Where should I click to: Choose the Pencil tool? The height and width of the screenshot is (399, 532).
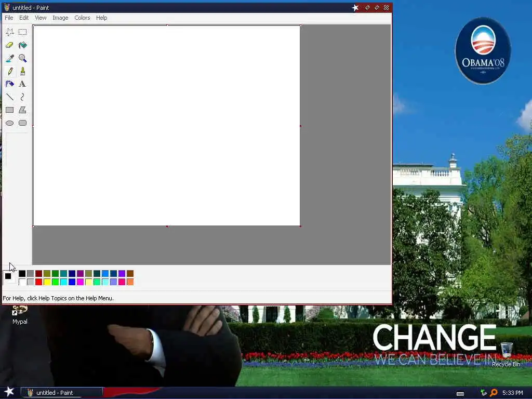coord(10,71)
